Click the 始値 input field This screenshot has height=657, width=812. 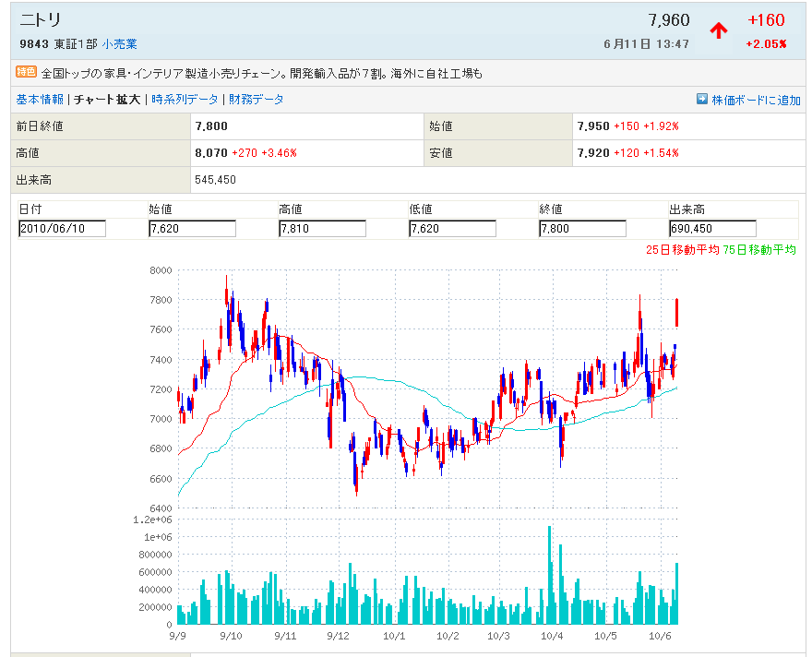coord(192,229)
